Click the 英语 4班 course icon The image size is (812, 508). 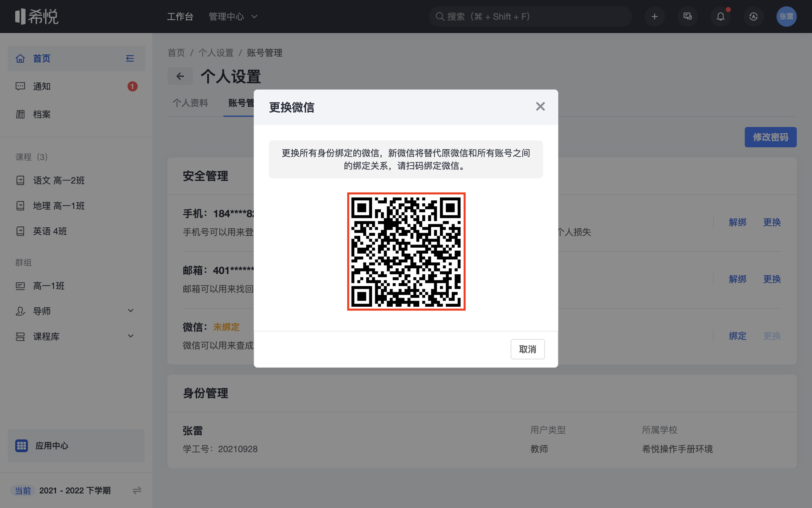click(x=20, y=231)
